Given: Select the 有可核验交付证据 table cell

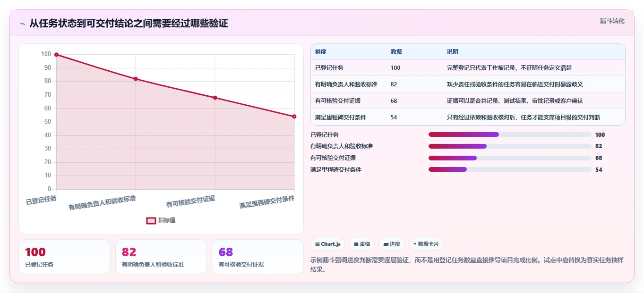Looking at the screenshot, I should click(x=338, y=101).
